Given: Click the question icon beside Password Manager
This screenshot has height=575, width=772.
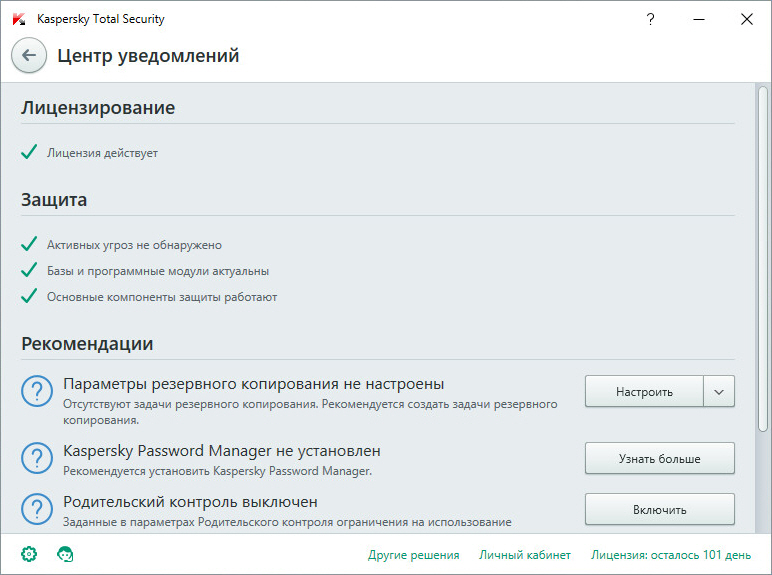Looking at the screenshot, I should [37, 458].
